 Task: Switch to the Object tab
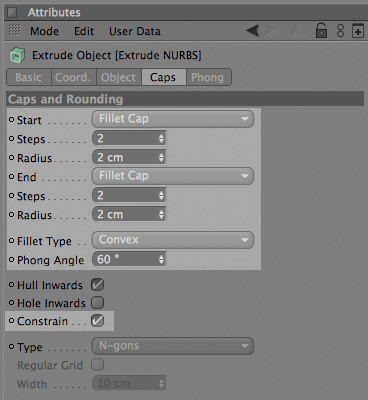(x=118, y=77)
